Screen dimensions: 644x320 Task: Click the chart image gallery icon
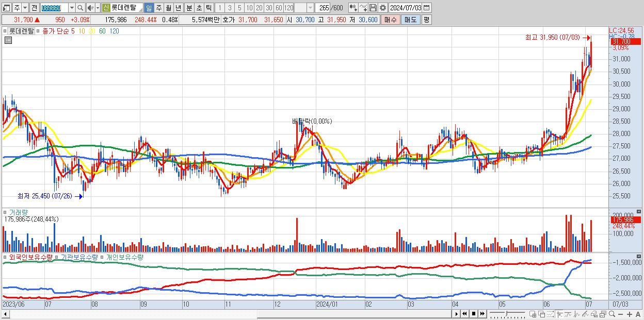pos(603,314)
